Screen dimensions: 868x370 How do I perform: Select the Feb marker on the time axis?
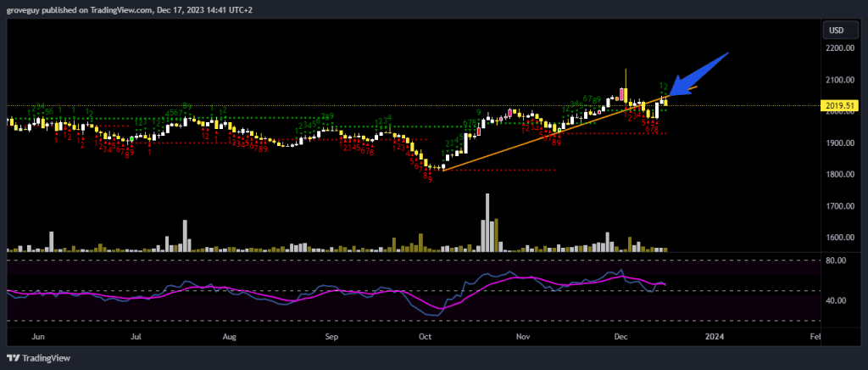tap(814, 336)
